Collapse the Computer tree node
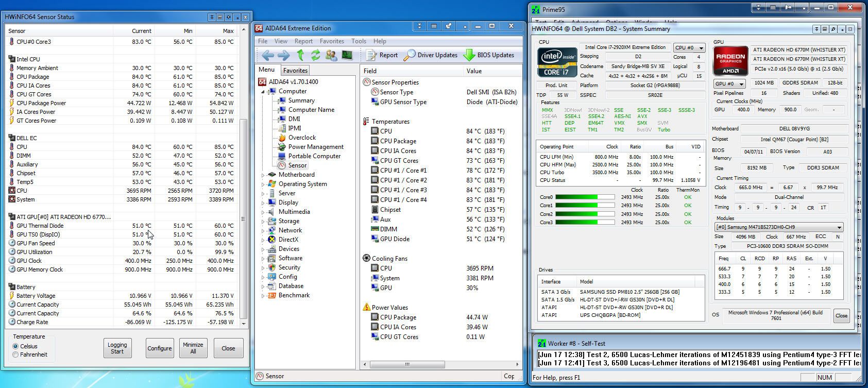This screenshot has width=868, height=388. click(x=263, y=91)
